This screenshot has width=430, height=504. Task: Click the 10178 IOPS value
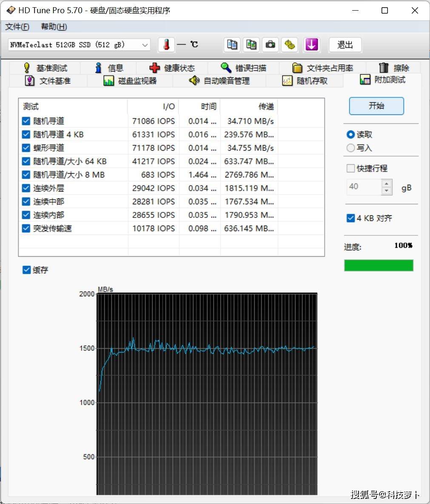154,229
